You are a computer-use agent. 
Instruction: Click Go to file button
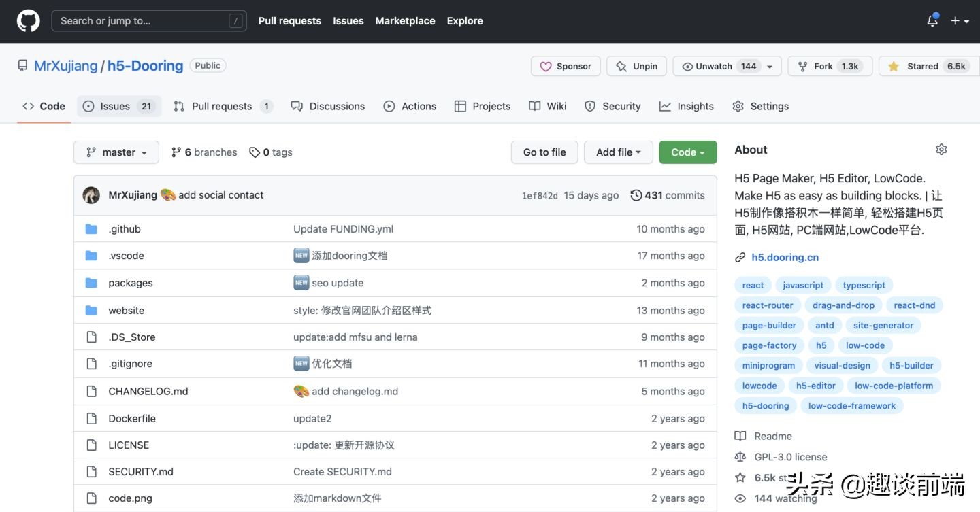[544, 152]
